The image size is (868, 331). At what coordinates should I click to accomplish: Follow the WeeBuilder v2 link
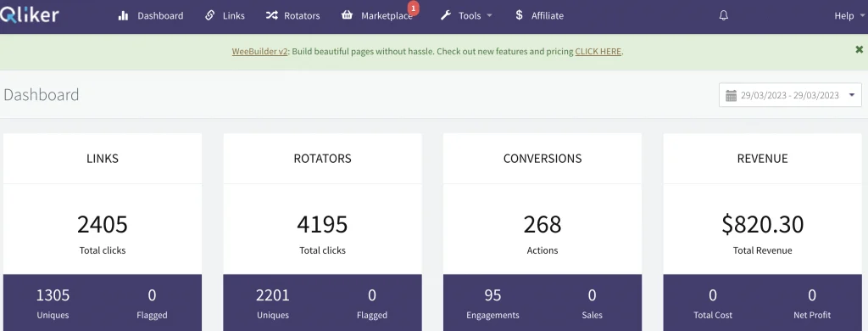point(259,52)
